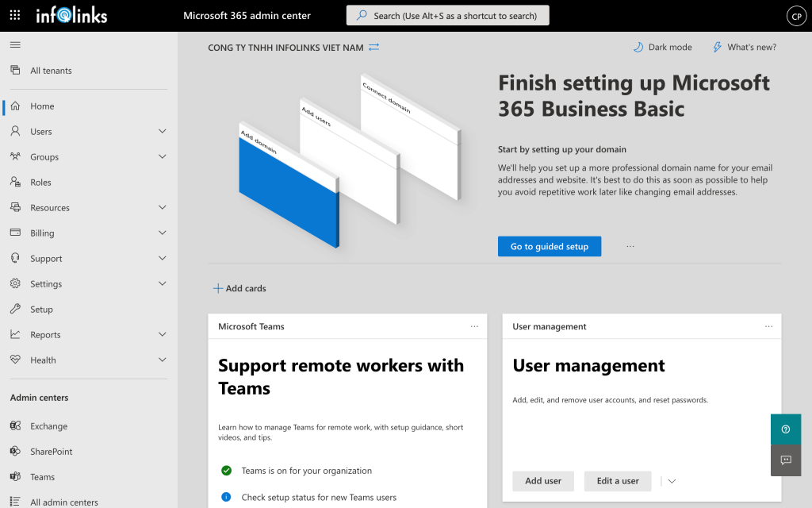
Task: Click Go to guided setup
Action: click(549, 246)
